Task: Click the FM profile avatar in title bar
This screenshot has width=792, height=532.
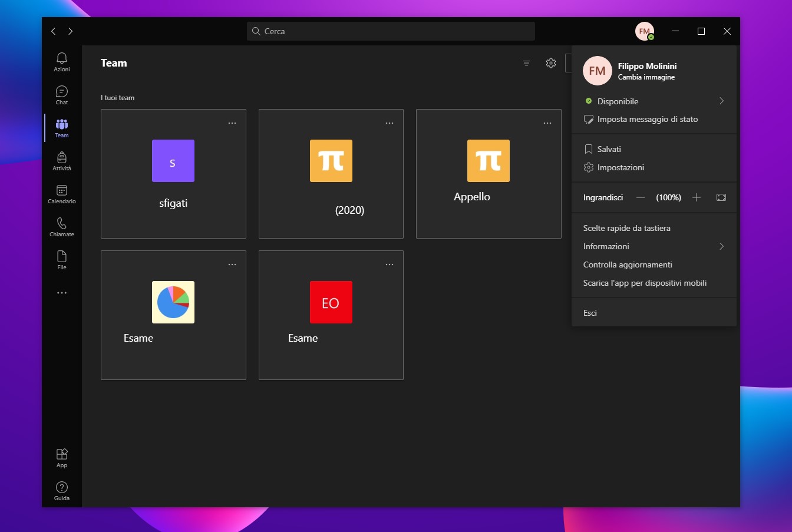Action: tap(645, 31)
